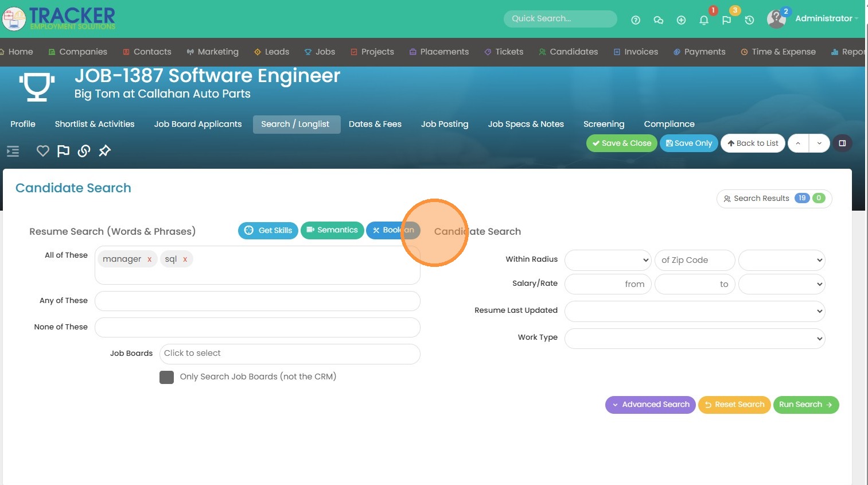The width and height of the screenshot is (868, 485).
Task: Click the notifications bell icon
Action: [704, 20]
